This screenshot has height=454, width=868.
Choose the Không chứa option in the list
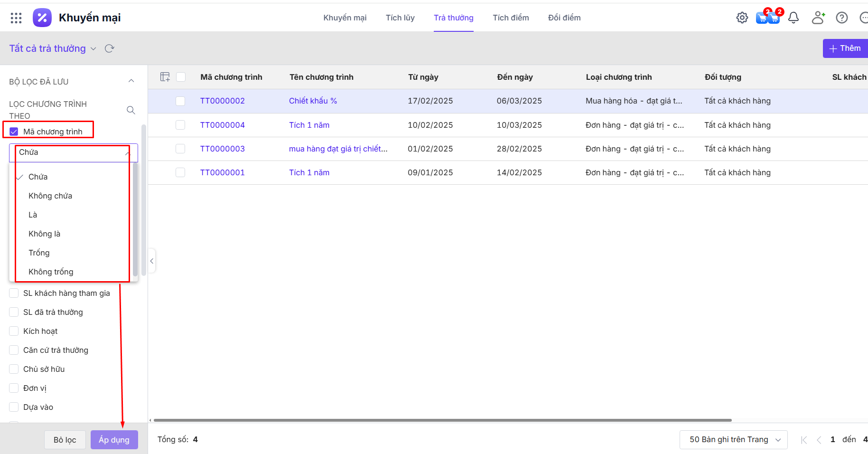(50, 196)
